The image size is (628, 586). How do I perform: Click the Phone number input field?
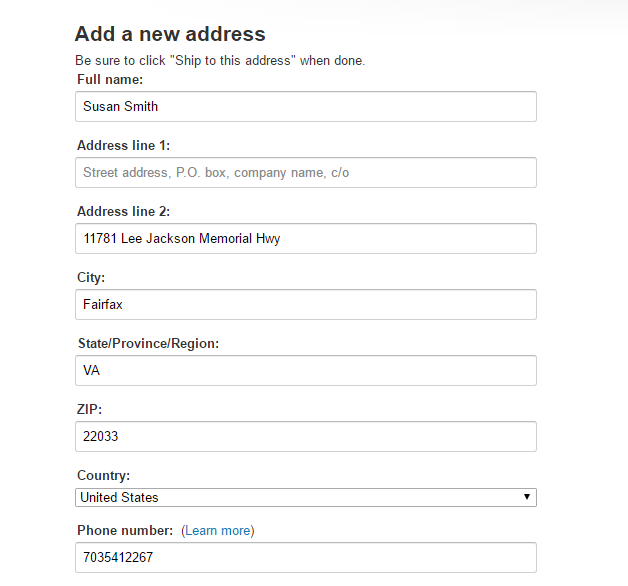305,557
